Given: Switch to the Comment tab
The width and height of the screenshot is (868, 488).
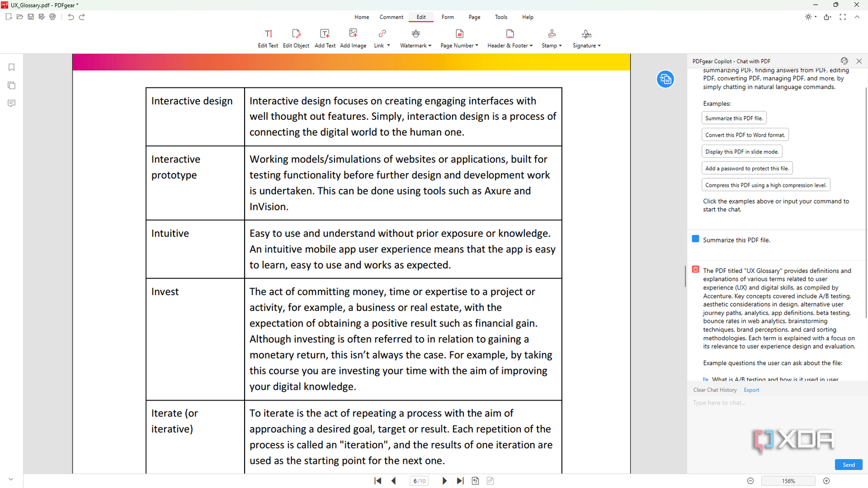Looking at the screenshot, I should 391,17.
